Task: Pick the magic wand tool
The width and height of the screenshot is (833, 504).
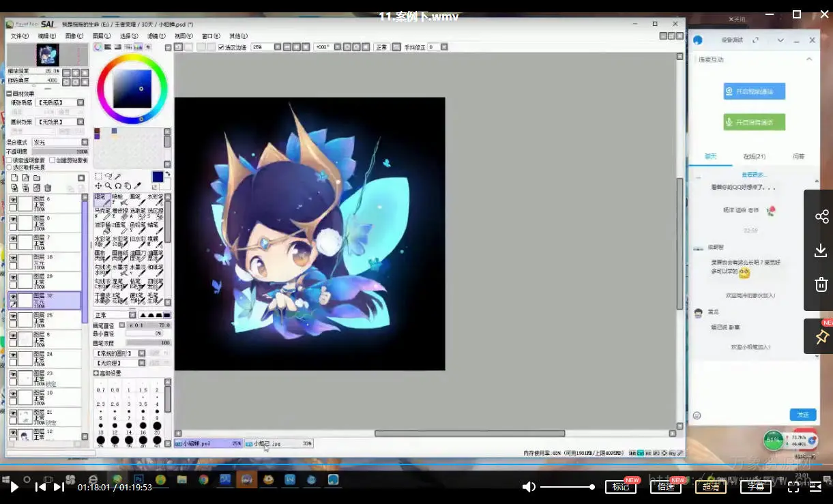Action: pyautogui.click(x=117, y=177)
